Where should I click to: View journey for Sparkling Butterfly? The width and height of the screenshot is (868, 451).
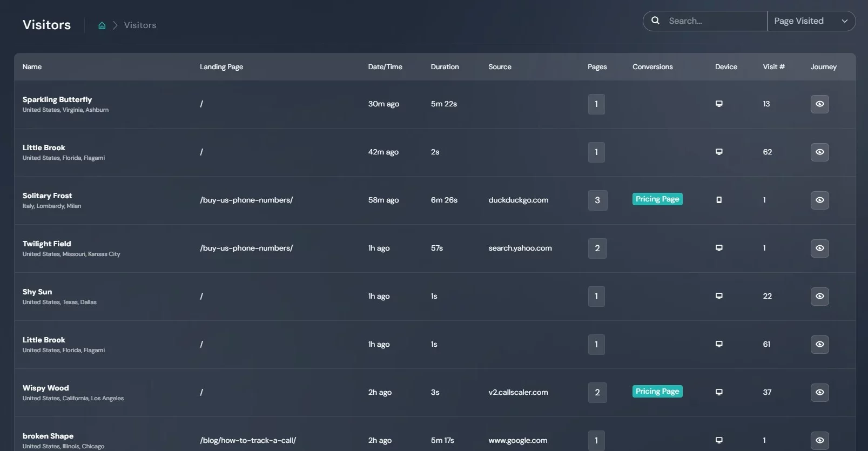[819, 104]
